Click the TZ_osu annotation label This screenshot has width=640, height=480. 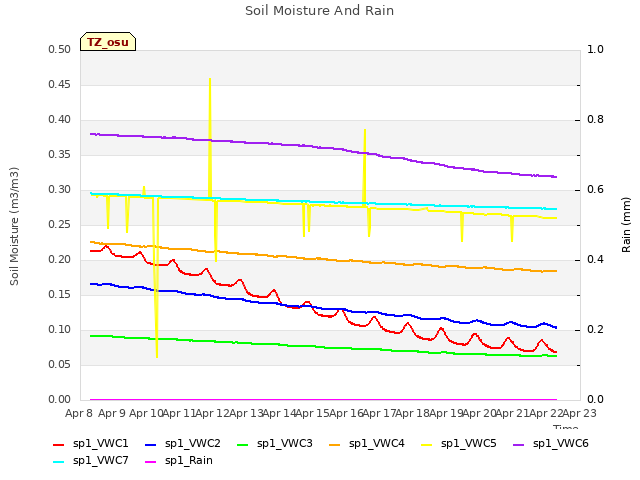point(108,42)
